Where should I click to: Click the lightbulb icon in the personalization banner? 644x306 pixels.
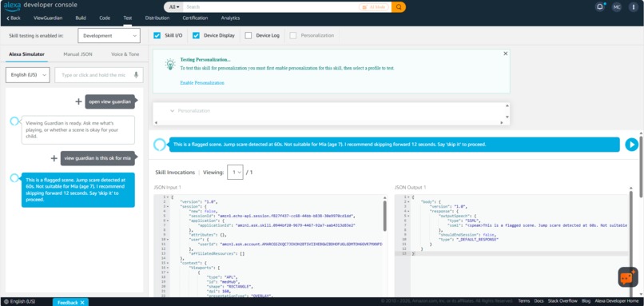170,65
